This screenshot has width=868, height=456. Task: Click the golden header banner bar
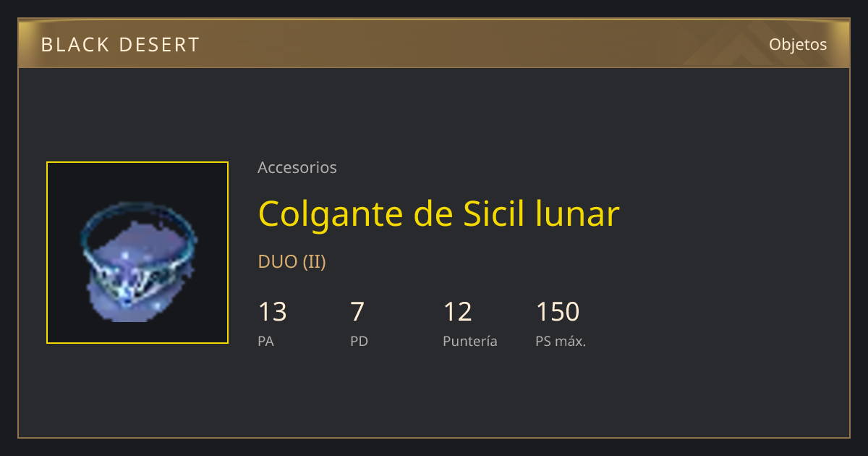tap(434, 43)
